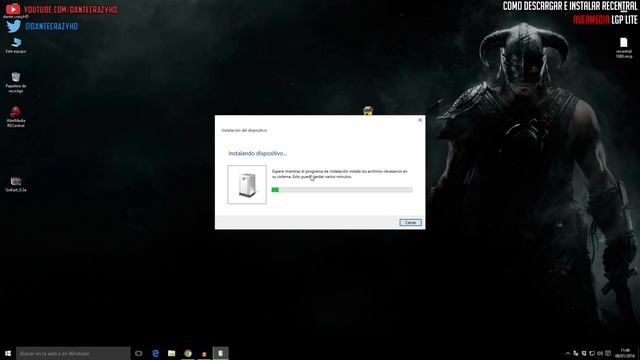Screen dimensions: 640x360
Task: Click the Instalación del dispositivo title text
Action: point(244,130)
